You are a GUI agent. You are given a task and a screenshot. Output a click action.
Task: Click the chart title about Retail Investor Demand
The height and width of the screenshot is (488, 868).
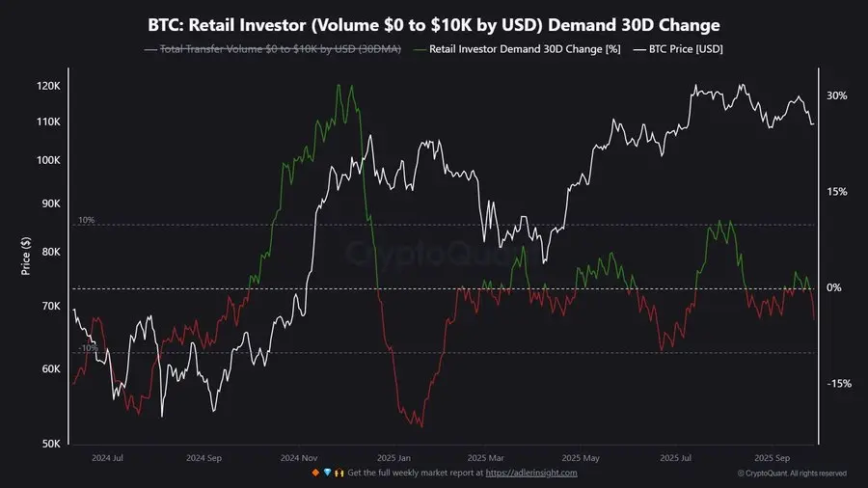[x=434, y=25]
